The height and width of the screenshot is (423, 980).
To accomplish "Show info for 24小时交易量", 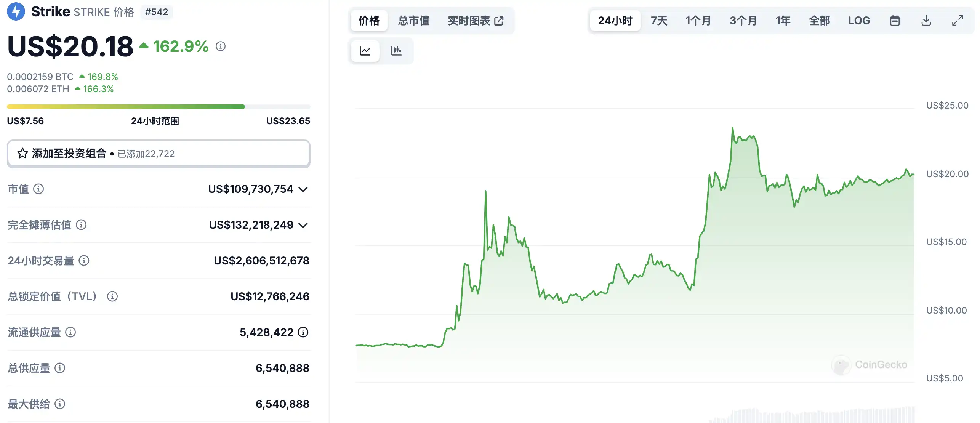I will point(84,261).
